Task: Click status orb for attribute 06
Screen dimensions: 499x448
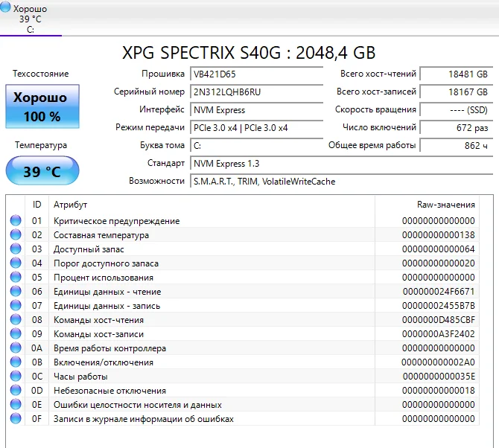Action: click(x=16, y=291)
